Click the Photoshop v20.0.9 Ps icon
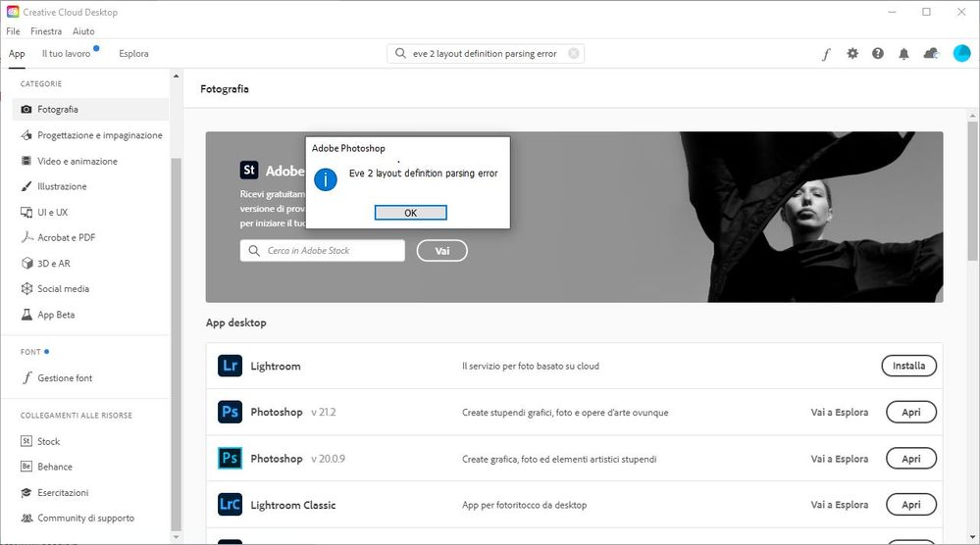This screenshot has height=545, width=980. pyautogui.click(x=230, y=458)
